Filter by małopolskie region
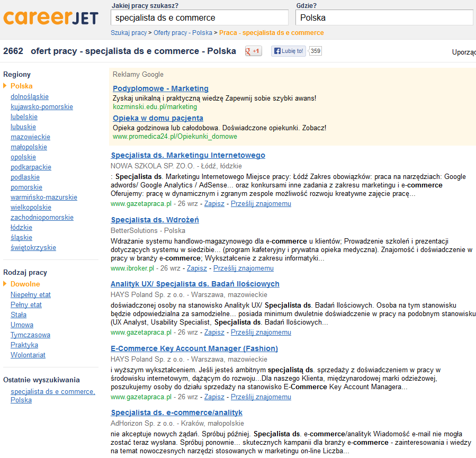The height and width of the screenshot is (458, 476). (29, 147)
